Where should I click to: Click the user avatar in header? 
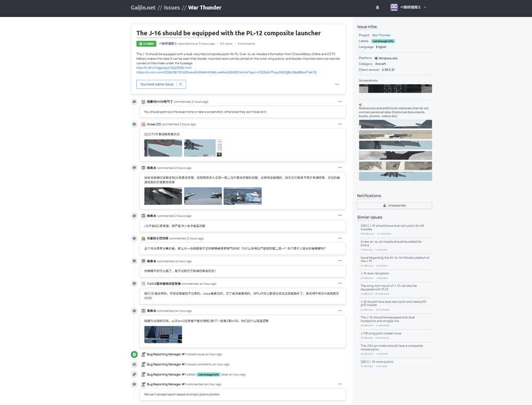coord(394,7)
